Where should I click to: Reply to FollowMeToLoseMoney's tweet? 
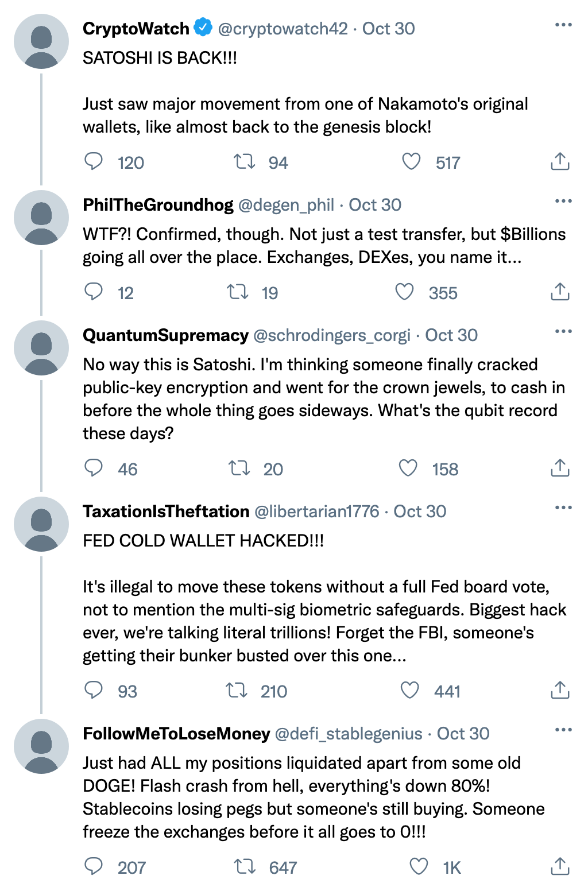pyautogui.click(x=94, y=867)
